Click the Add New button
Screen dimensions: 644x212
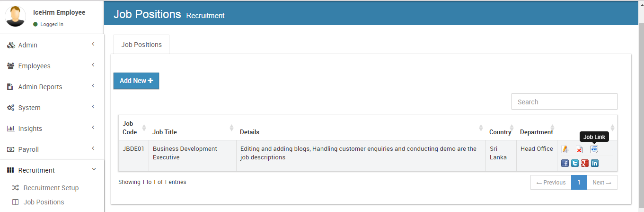(136, 81)
